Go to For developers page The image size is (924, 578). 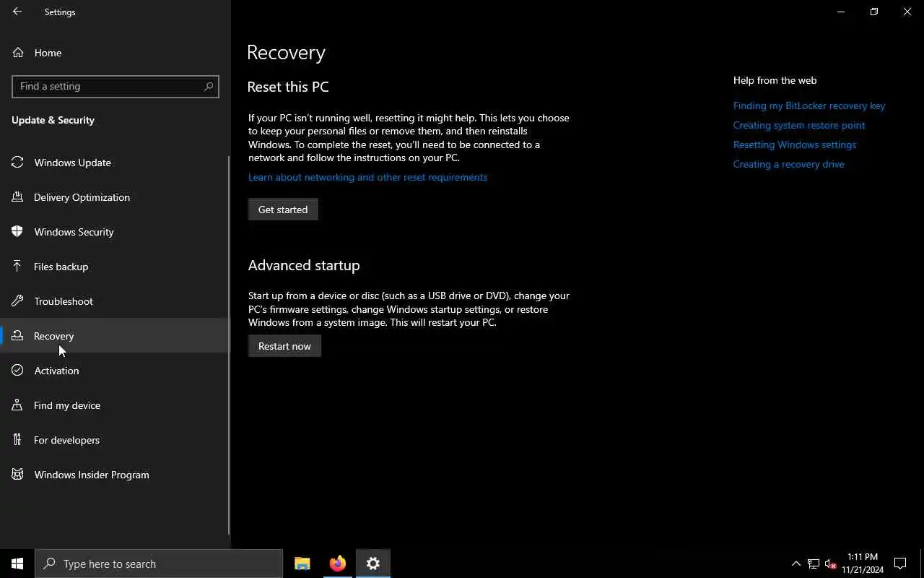tap(115, 440)
